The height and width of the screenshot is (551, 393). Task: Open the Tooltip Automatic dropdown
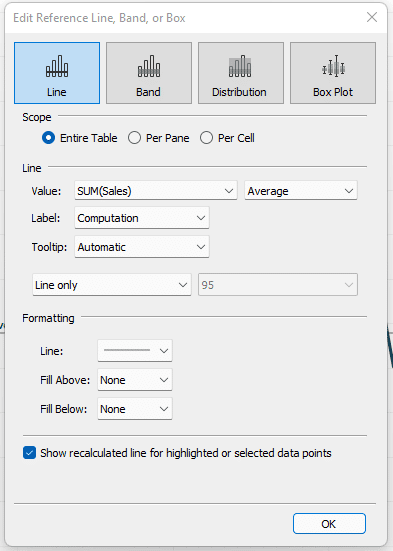pos(142,247)
